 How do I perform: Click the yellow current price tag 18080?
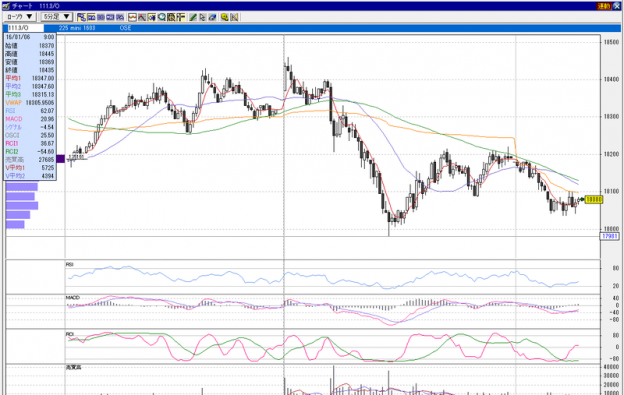[x=594, y=200]
